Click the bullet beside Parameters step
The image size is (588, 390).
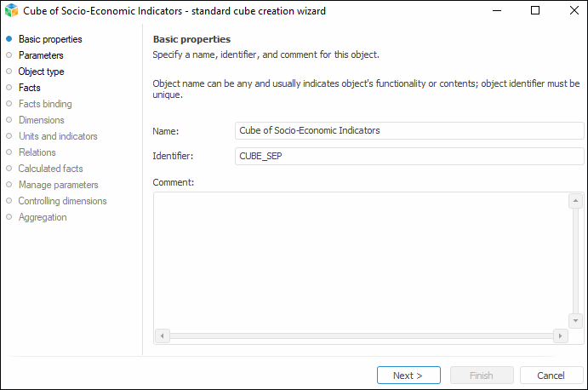pyautogui.click(x=9, y=55)
